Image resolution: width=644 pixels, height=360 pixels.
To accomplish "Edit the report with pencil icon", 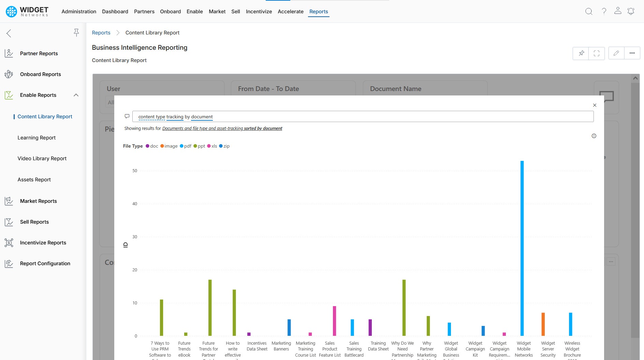I will coord(616,53).
